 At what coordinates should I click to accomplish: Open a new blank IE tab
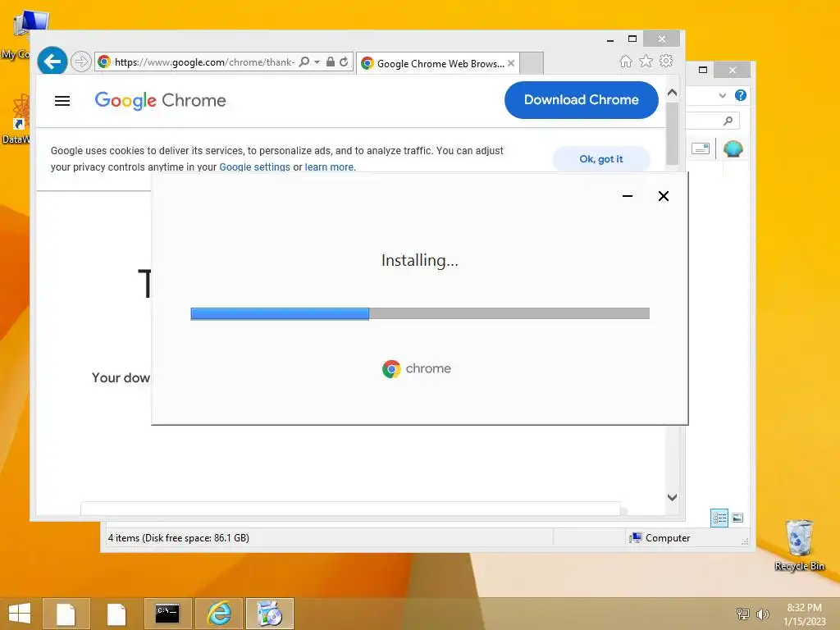coord(532,63)
